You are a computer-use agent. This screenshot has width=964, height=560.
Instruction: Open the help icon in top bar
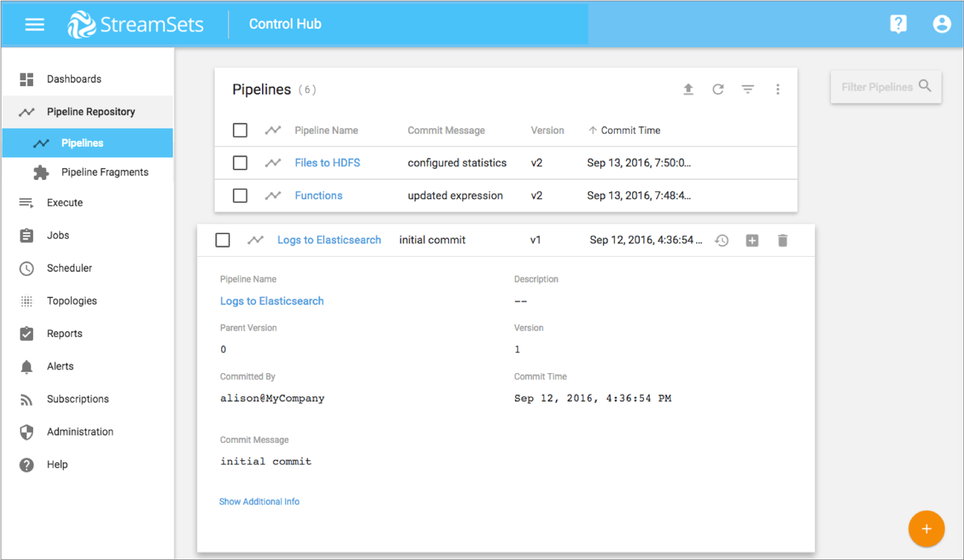click(x=898, y=24)
